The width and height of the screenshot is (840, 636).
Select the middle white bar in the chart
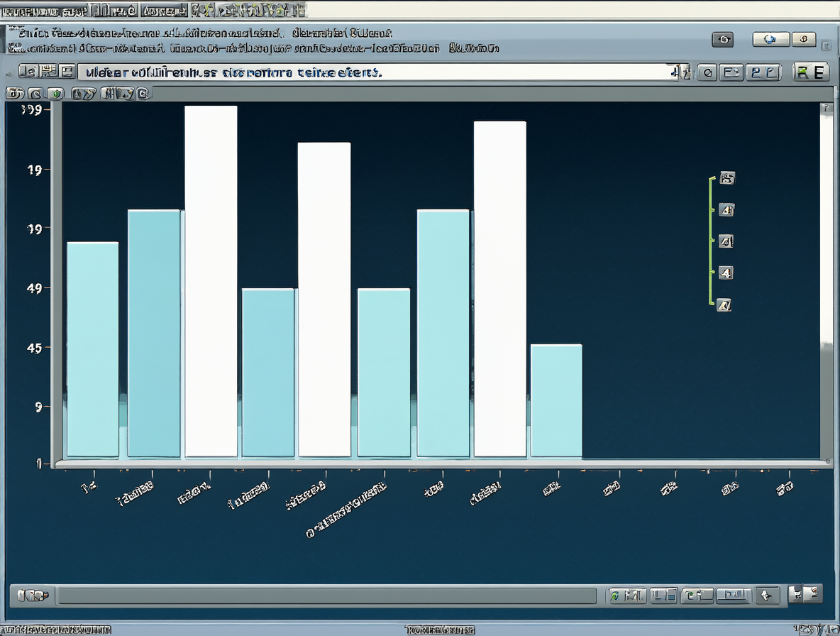(324, 300)
